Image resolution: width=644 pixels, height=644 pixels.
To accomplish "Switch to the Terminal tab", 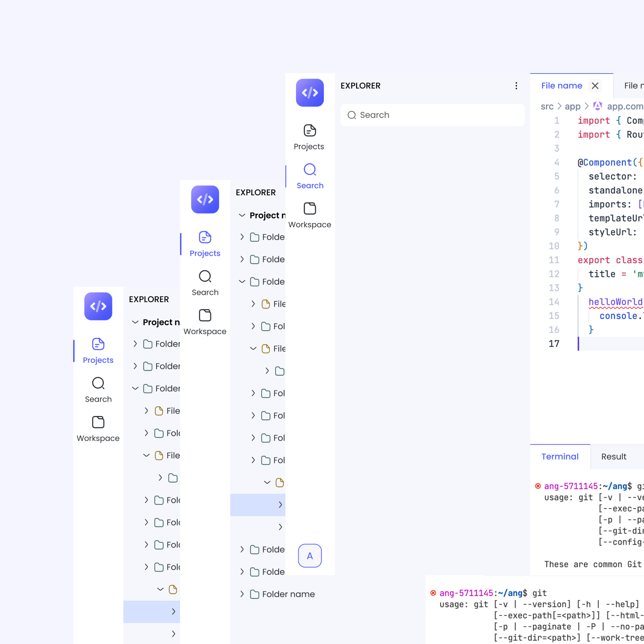I will (560, 457).
